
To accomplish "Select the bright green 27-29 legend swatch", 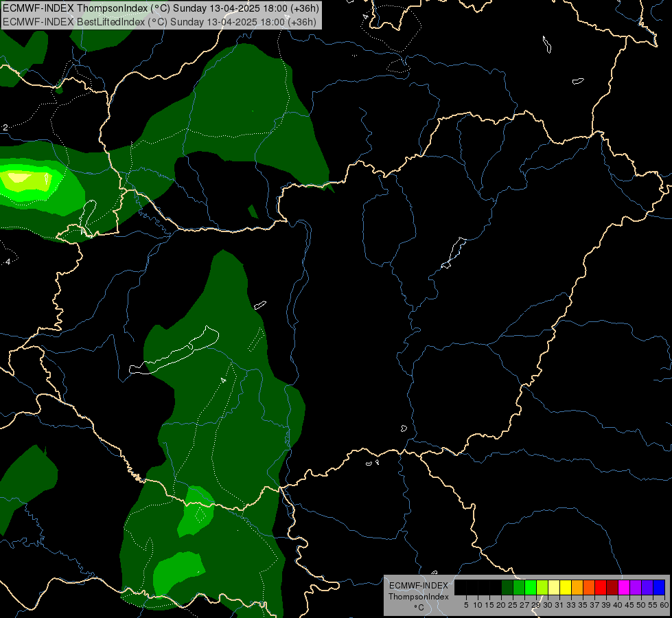I will tap(531, 587).
